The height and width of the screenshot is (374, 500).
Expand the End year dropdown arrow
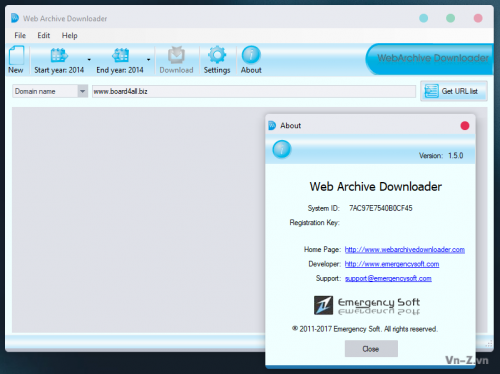pos(148,60)
